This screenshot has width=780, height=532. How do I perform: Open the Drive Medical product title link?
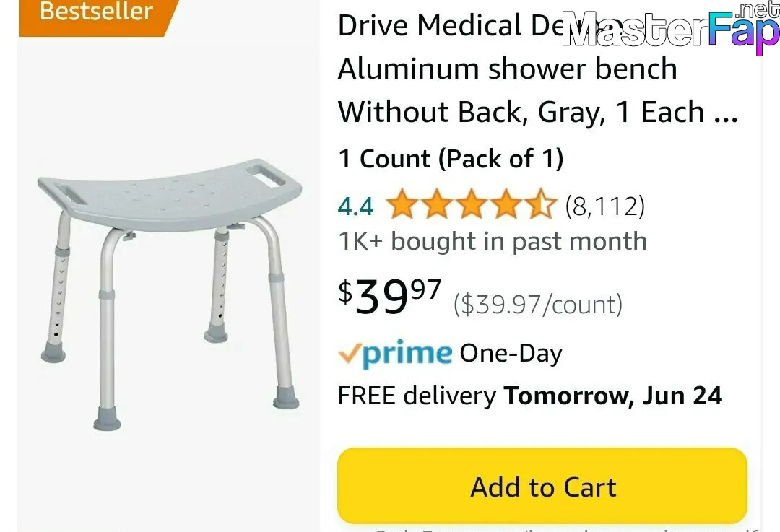pos(538,68)
